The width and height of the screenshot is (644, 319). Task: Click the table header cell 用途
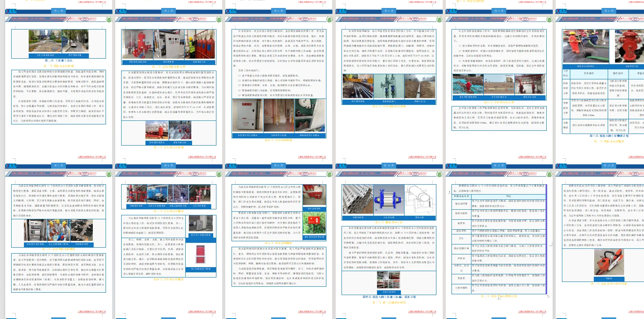(508, 196)
